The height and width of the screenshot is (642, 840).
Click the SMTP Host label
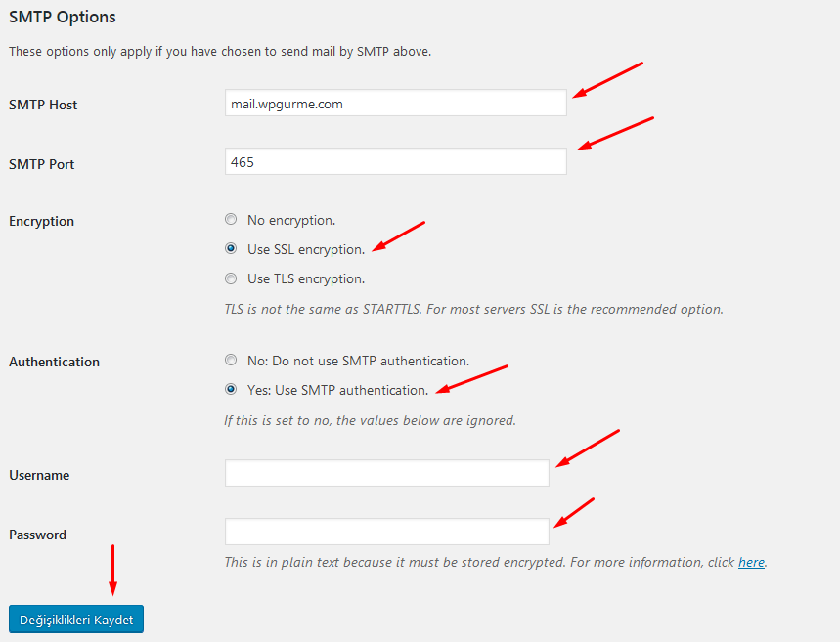tap(42, 105)
